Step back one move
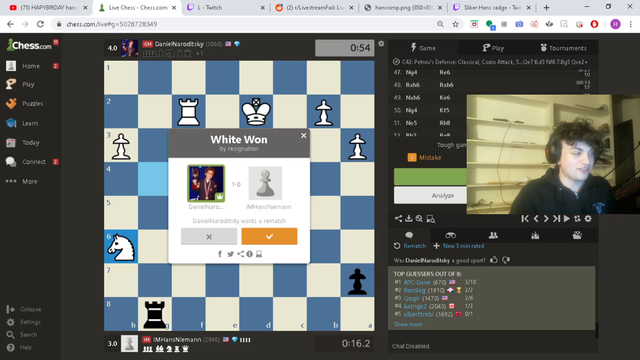This screenshot has width=640, height=360. coord(536,219)
